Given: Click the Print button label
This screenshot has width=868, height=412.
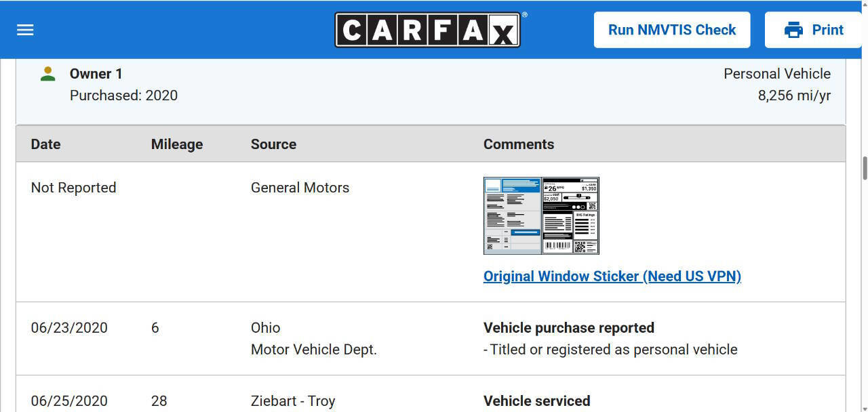Looking at the screenshot, I should pos(828,30).
